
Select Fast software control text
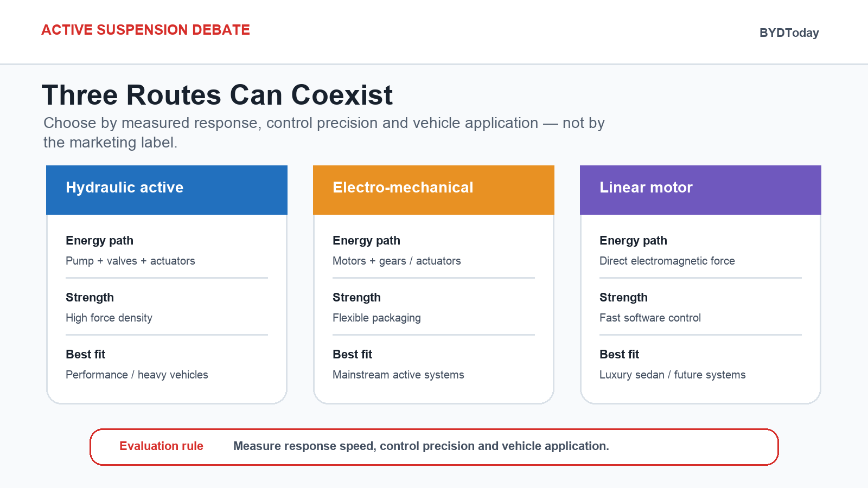click(x=650, y=318)
